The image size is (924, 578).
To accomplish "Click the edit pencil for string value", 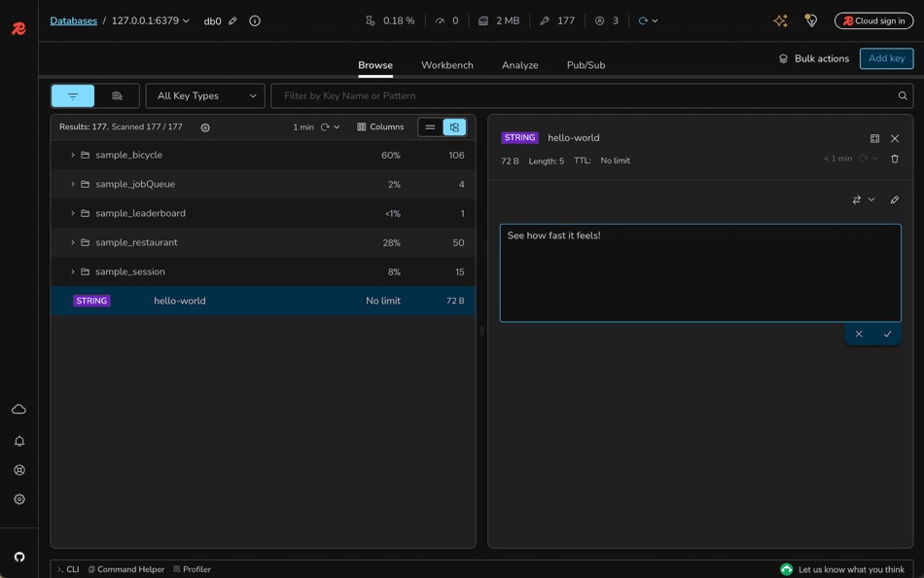I will [x=895, y=199].
